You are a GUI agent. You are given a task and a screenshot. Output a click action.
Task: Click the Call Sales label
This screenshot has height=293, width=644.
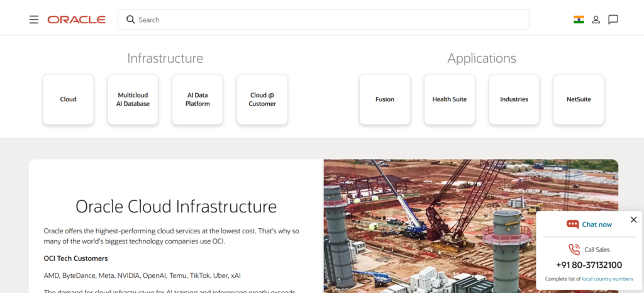(x=597, y=250)
